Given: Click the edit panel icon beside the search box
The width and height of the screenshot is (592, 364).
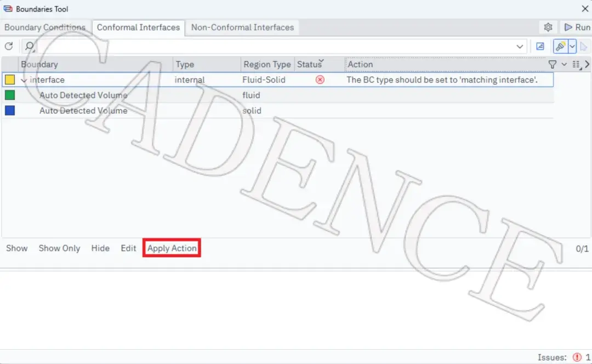Looking at the screenshot, I should pos(540,47).
